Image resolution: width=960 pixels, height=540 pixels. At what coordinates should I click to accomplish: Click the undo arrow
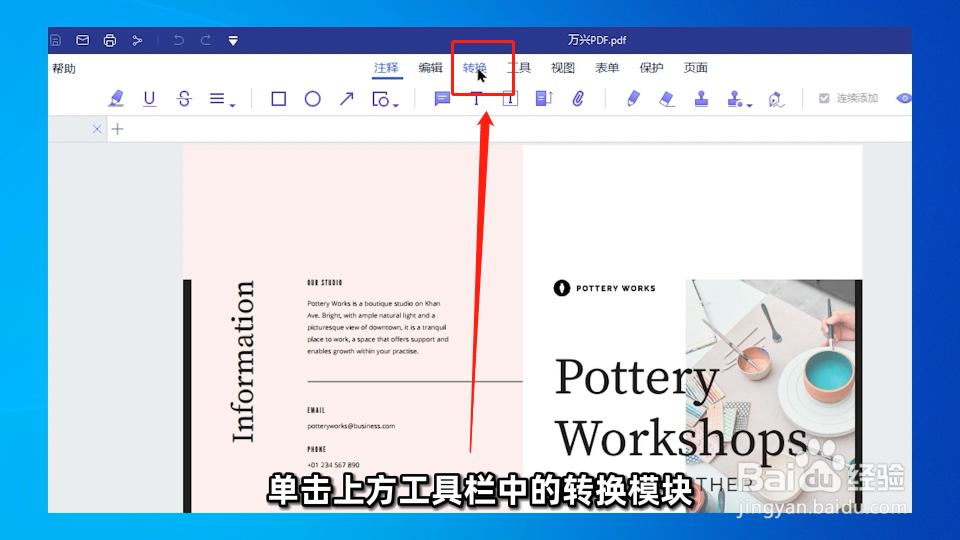[x=178, y=40]
